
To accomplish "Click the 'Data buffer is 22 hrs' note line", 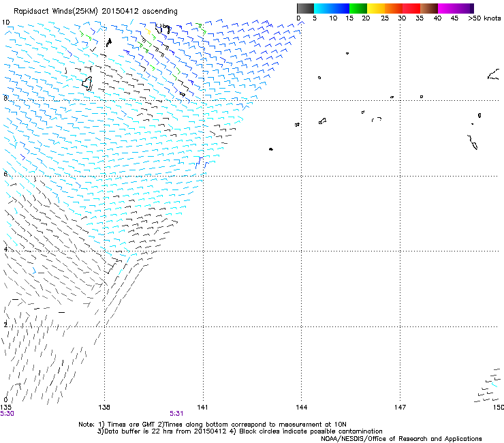I will 240,431.
